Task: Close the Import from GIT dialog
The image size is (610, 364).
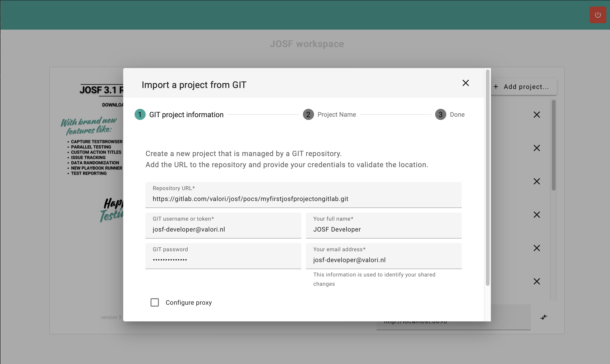Action: (465, 83)
